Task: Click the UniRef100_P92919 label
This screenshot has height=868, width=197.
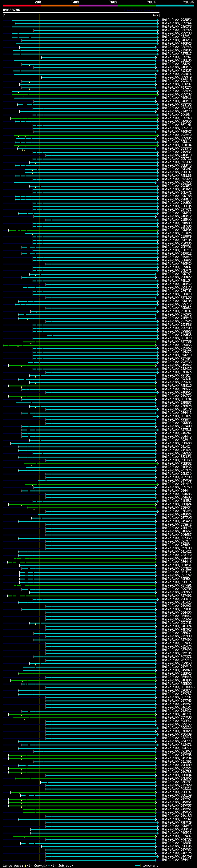Action: point(177,440)
